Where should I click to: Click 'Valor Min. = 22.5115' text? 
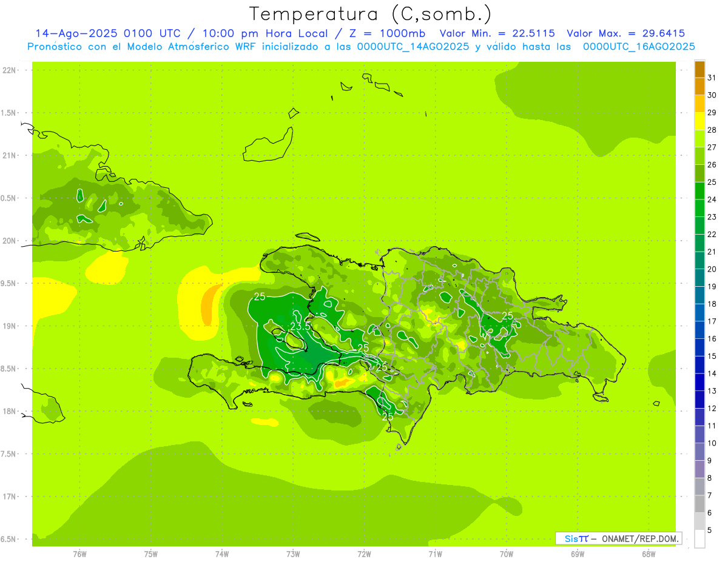pyautogui.click(x=497, y=33)
